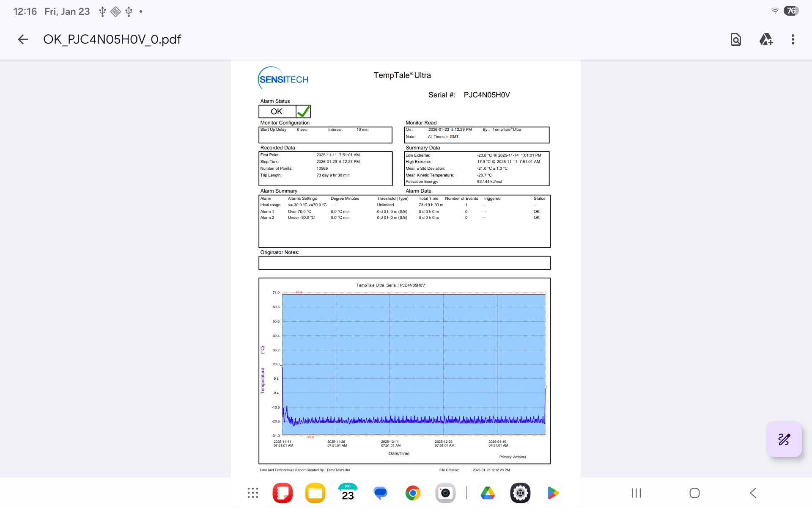Tap the temperature graph in the PDF
The image size is (812, 508).
[413, 364]
